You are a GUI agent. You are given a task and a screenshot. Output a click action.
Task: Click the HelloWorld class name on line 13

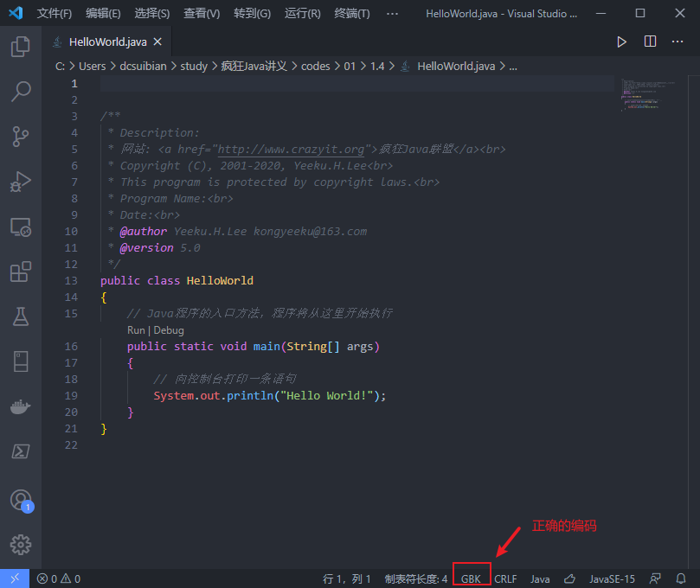pyautogui.click(x=220, y=281)
